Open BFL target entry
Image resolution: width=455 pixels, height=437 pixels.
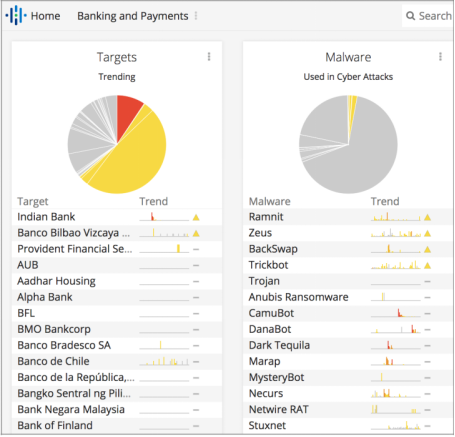coord(117,313)
